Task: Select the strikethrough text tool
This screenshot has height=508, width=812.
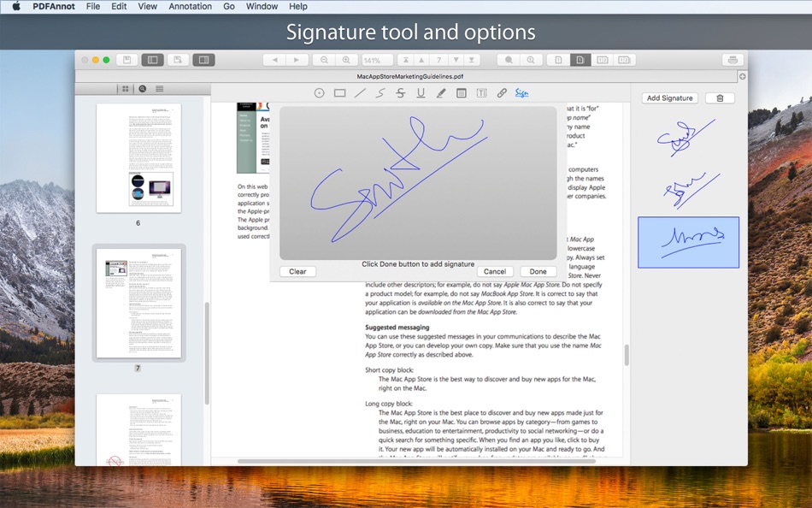Action: 400,93
